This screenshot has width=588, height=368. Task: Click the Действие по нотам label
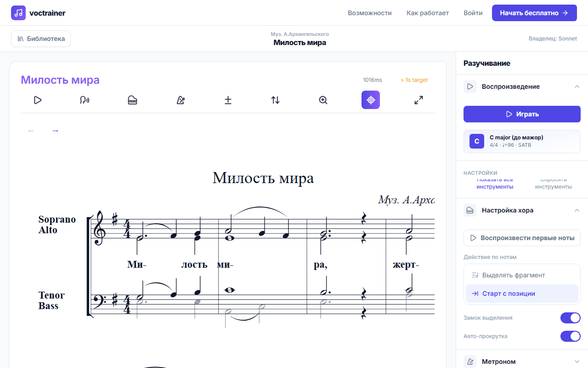tap(490, 257)
